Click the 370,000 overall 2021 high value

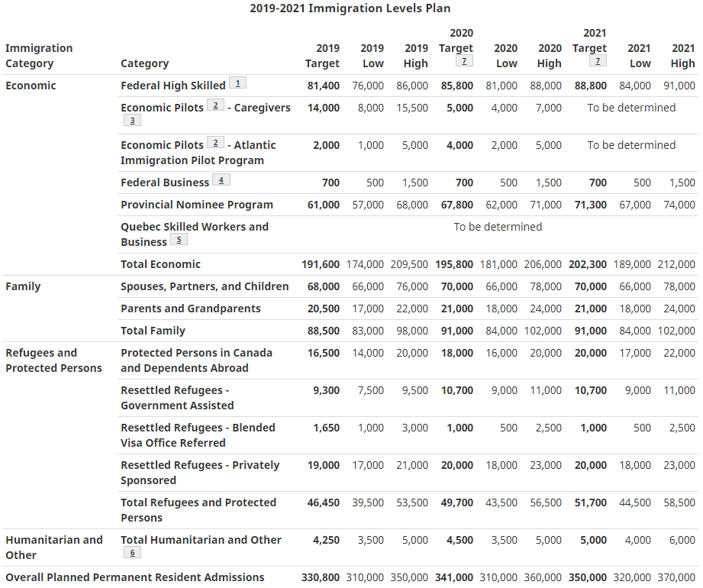pos(676,577)
